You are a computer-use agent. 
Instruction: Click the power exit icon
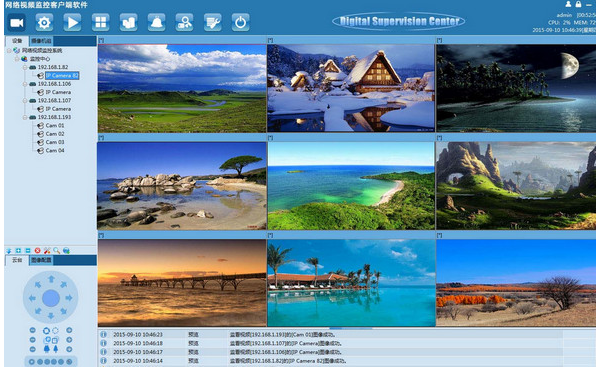pyautogui.click(x=241, y=23)
